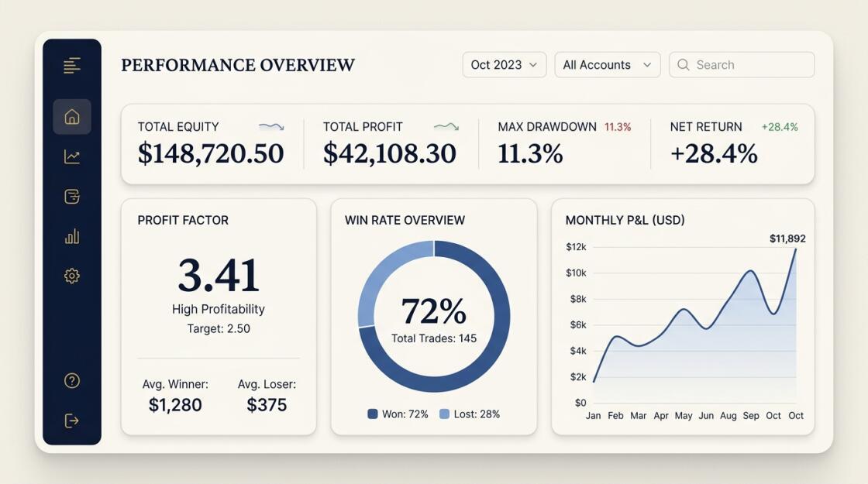The width and height of the screenshot is (868, 484).
Task: Open the settings gear icon
Action: [72, 276]
